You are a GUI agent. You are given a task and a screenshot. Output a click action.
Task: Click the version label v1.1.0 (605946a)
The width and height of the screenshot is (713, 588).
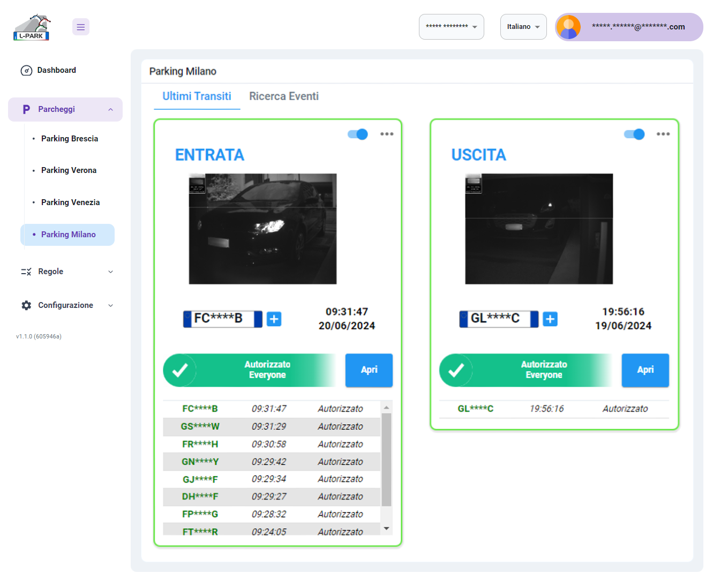click(39, 336)
